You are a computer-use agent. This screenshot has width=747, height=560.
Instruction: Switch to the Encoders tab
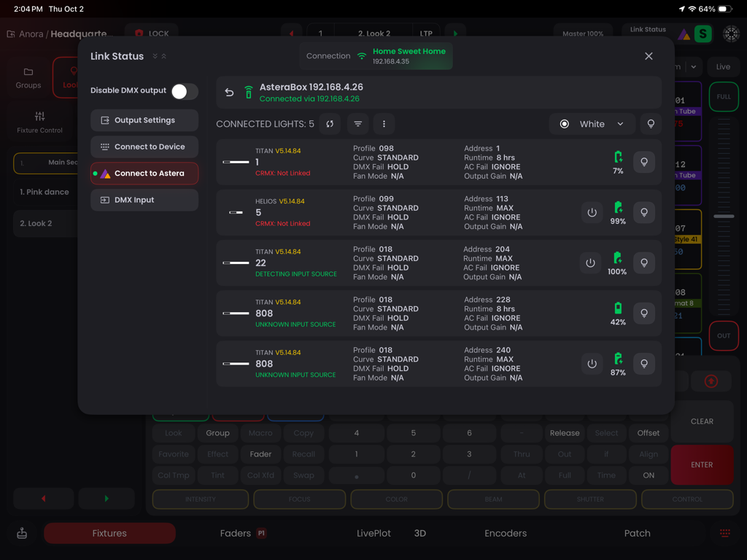[506, 533]
